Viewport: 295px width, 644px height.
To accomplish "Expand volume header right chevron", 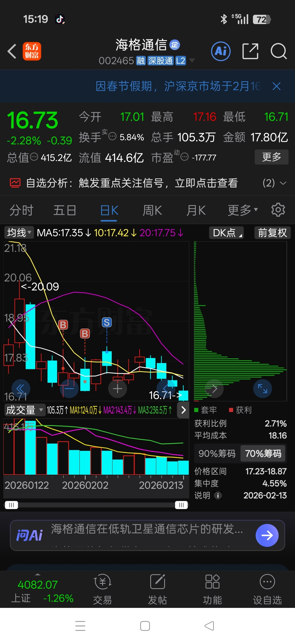I will coord(183,410).
